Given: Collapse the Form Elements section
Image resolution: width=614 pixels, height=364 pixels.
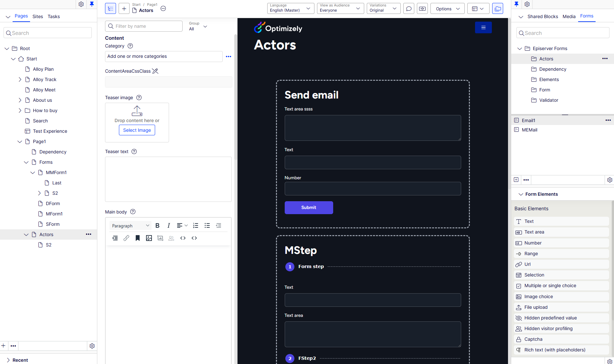Looking at the screenshot, I should [x=521, y=194].
